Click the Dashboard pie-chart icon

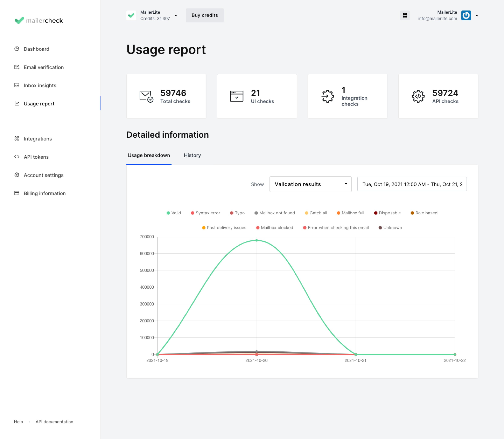(x=17, y=49)
